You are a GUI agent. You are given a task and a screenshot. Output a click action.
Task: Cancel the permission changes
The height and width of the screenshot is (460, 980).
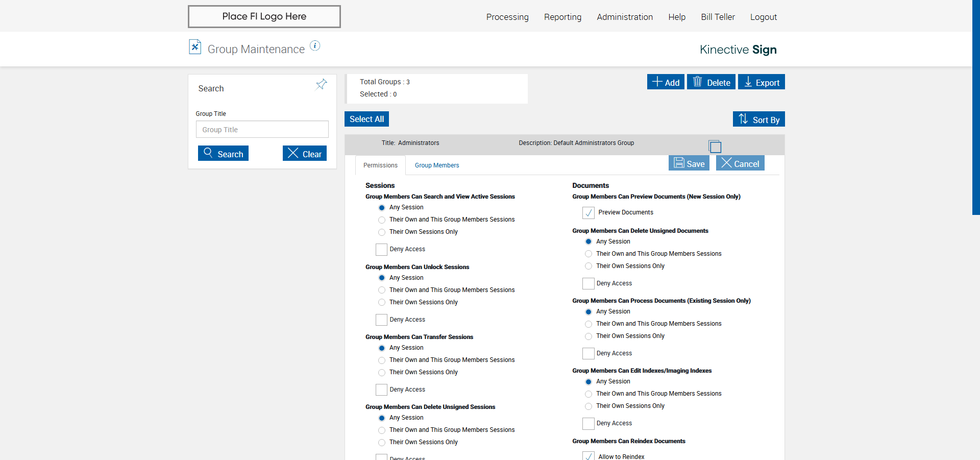tap(740, 163)
